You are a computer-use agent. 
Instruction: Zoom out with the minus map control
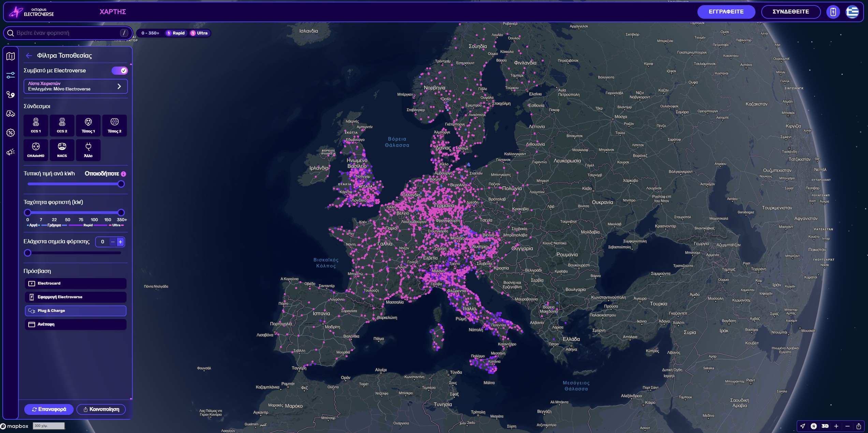point(847,426)
